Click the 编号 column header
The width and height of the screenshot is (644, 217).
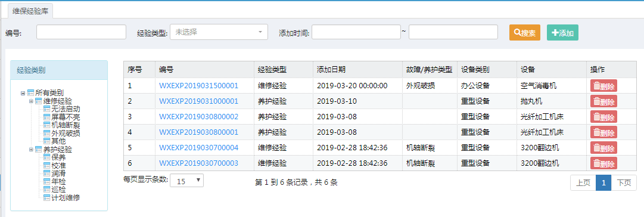(204, 70)
